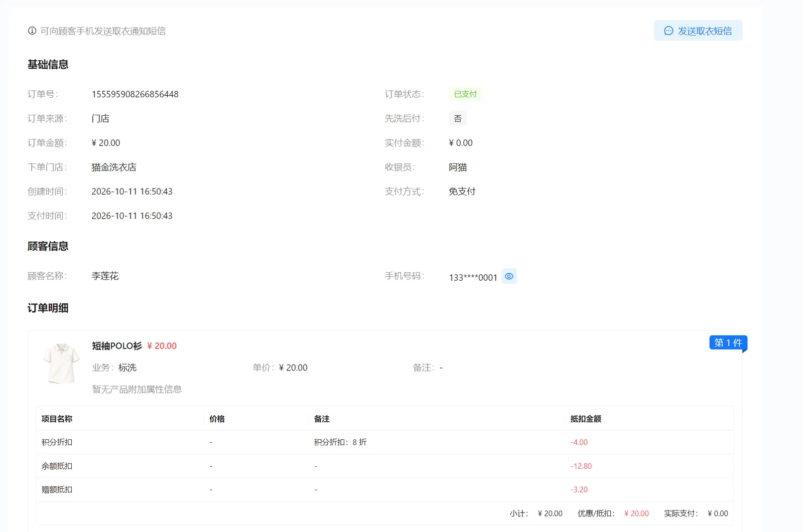
Task: Select the note 积分折扣：8 折
Action: [340, 442]
